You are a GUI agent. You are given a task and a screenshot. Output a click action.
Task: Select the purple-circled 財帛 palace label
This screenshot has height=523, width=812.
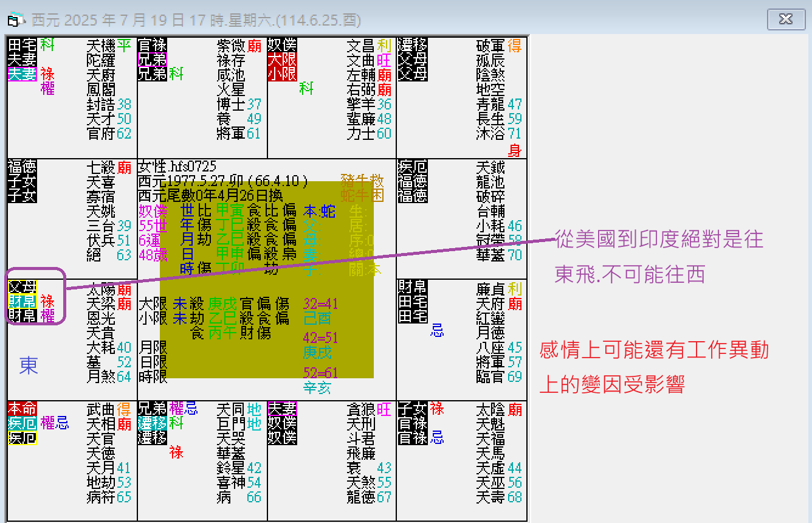pos(22,302)
